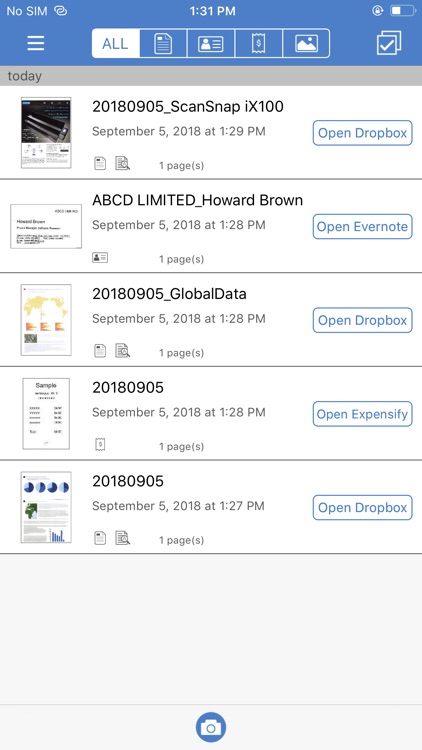Image resolution: width=422 pixels, height=750 pixels.
Task: Open the hamburger menu
Action: click(x=36, y=44)
